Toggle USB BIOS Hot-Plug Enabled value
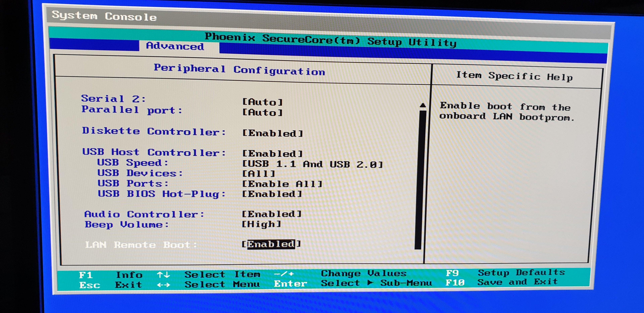This screenshot has height=313, width=644. (272, 194)
